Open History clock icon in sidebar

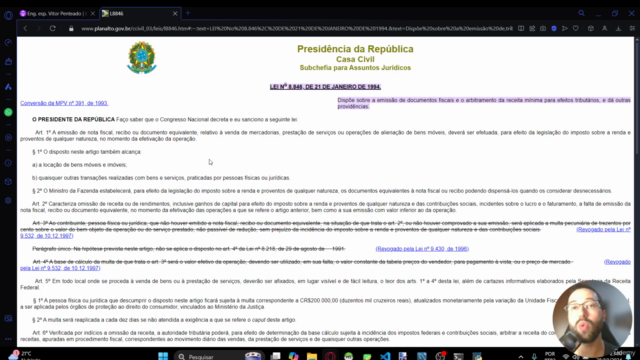point(8,163)
